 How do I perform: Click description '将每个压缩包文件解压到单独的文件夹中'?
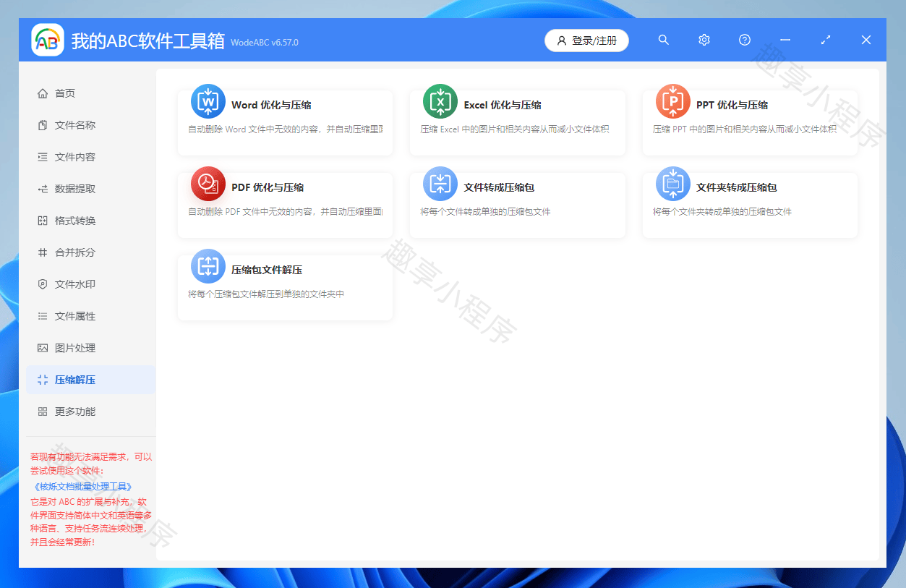(x=266, y=294)
